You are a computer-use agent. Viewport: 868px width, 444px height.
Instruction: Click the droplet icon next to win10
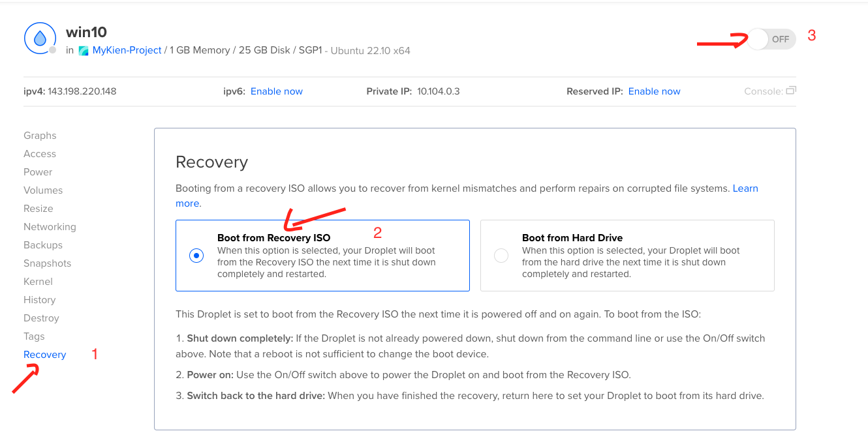40,38
